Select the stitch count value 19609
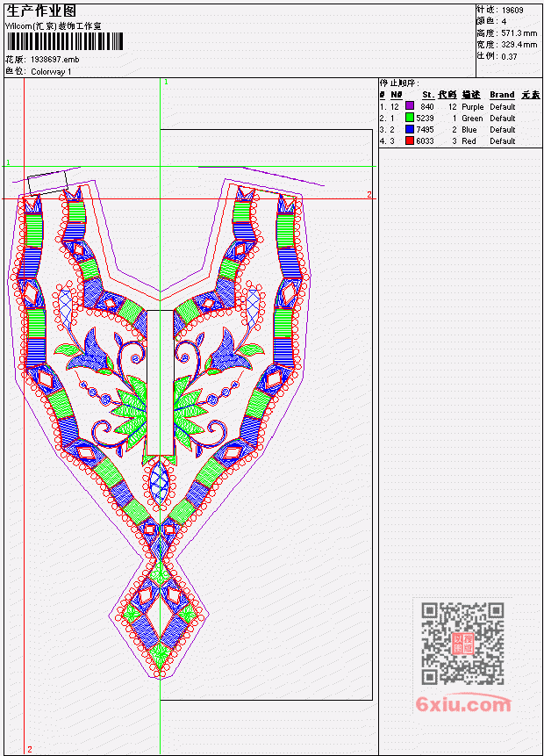 click(512, 10)
